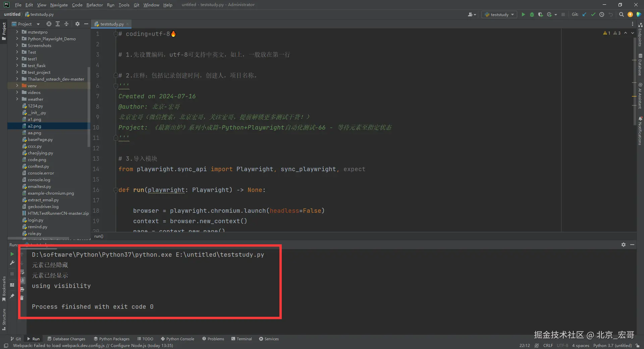Open editor tab options three-dot menu
This screenshot has height=349, width=644.
(633, 24)
